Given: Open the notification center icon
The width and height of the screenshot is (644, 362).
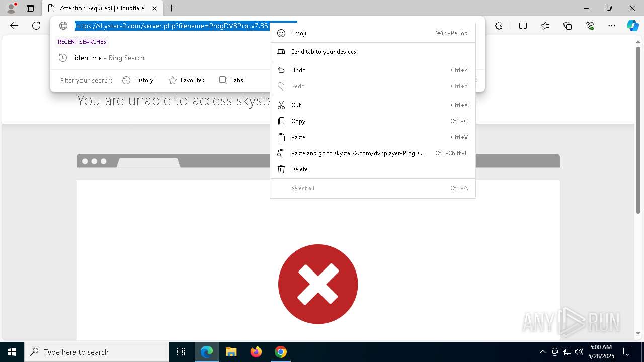Looking at the screenshot, I should [627, 352].
